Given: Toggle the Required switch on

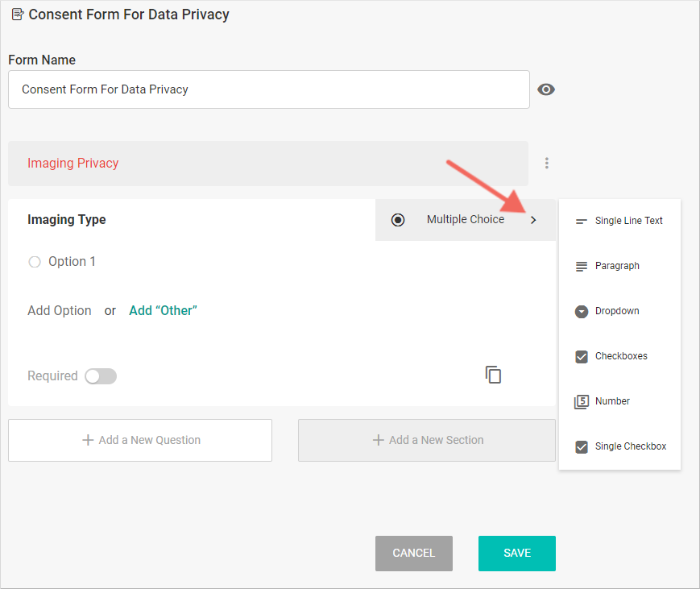Looking at the screenshot, I should pyautogui.click(x=101, y=376).
